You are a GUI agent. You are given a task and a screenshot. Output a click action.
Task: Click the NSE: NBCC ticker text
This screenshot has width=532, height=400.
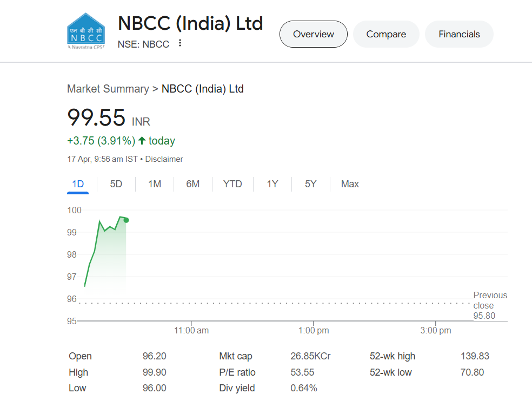[143, 44]
